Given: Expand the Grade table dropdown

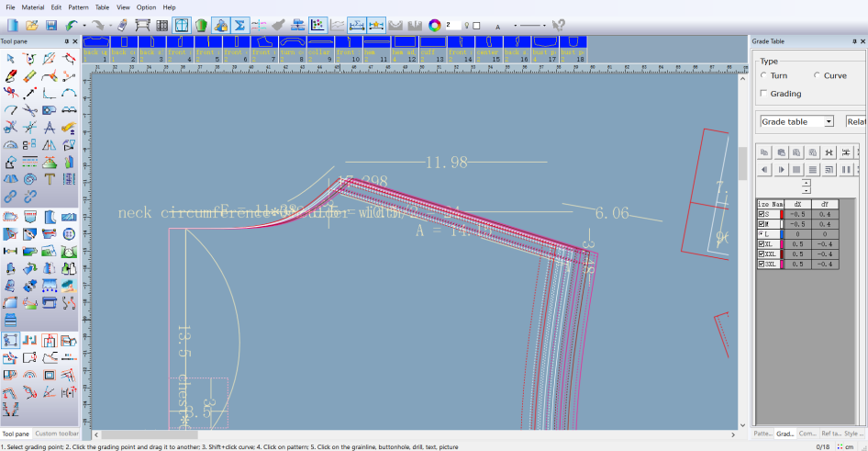Looking at the screenshot, I should point(829,121).
